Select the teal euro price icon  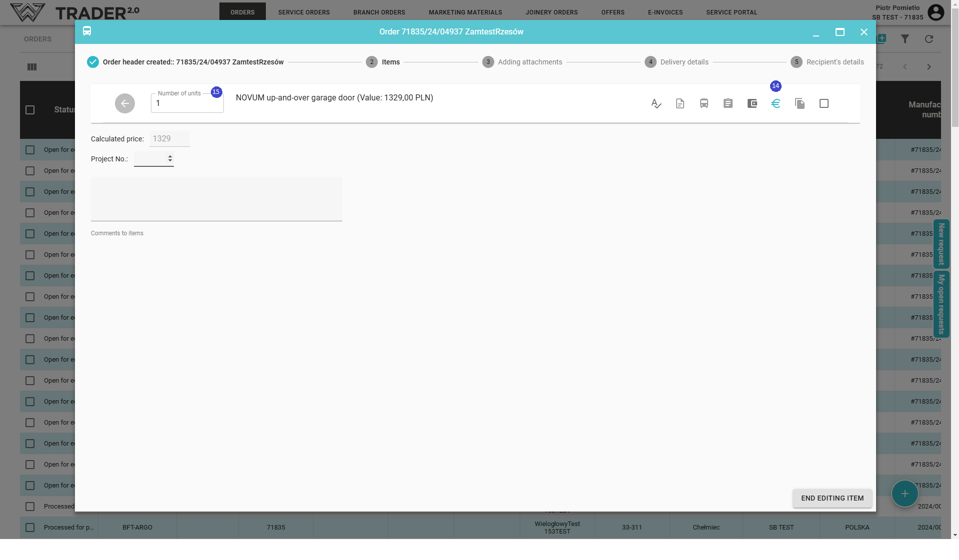[776, 103]
